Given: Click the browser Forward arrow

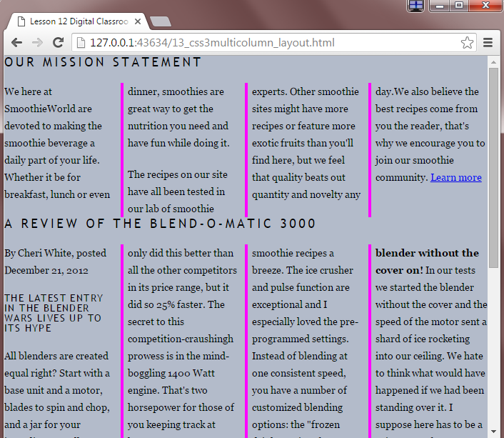Looking at the screenshot, I should tap(37, 43).
